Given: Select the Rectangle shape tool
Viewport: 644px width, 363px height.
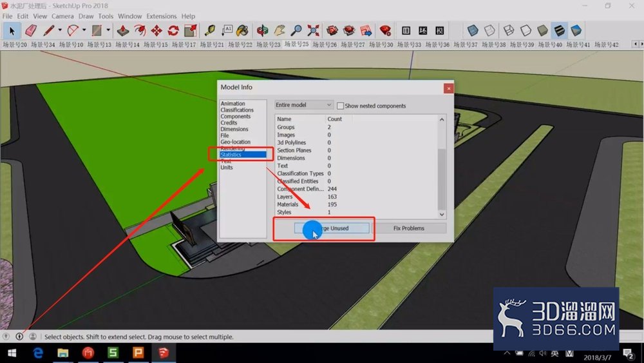Looking at the screenshot, I should (97, 30).
